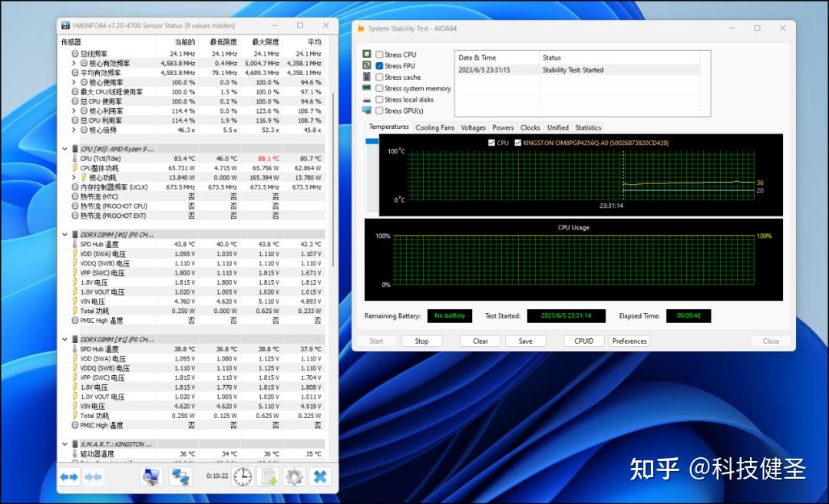Screen dimensions: 829x504
Task: Uncheck CPU in the temperature graph legend
Action: [492, 142]
